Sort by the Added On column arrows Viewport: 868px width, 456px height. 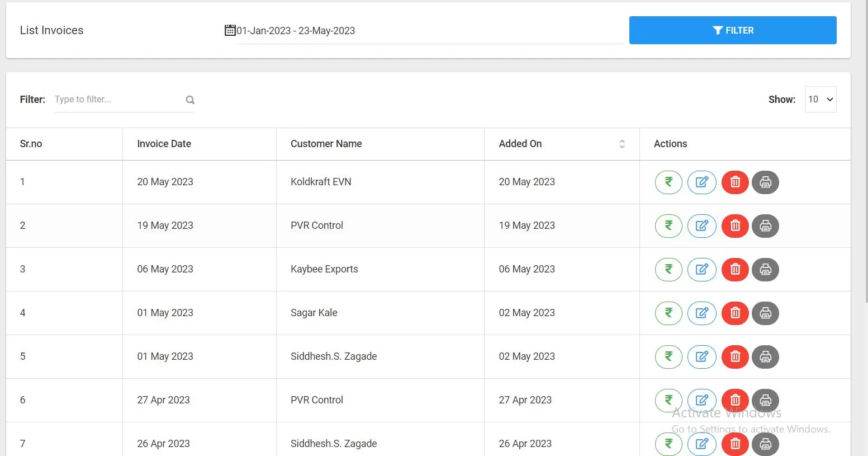pos(622,144)
